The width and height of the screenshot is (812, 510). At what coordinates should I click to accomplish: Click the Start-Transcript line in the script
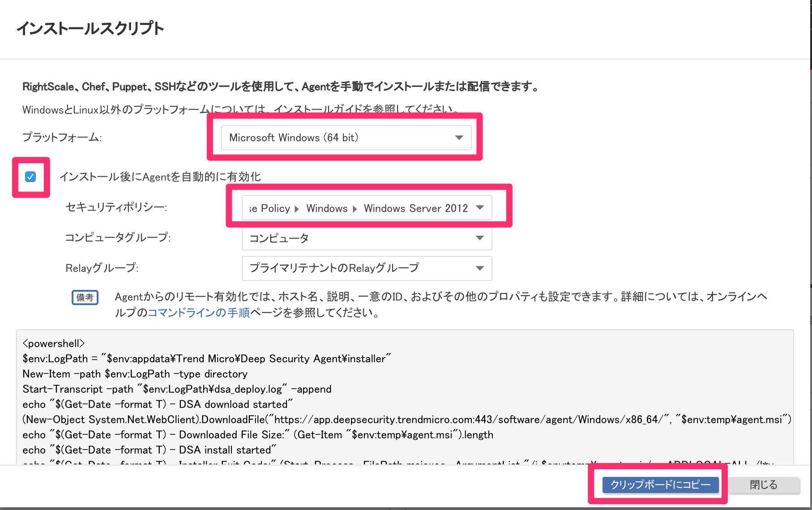pyautogui.click(x=177, y=389)
